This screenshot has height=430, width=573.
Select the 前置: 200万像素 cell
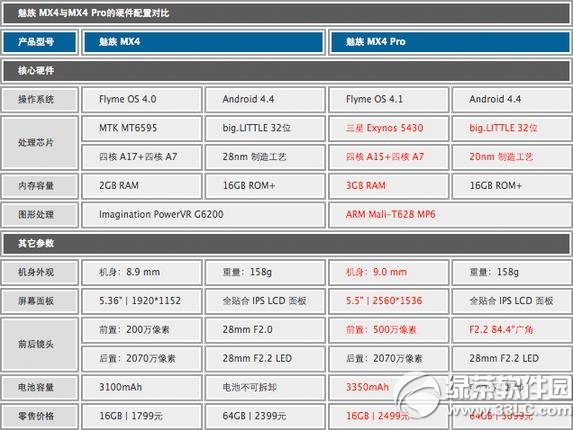coord(142,330)
